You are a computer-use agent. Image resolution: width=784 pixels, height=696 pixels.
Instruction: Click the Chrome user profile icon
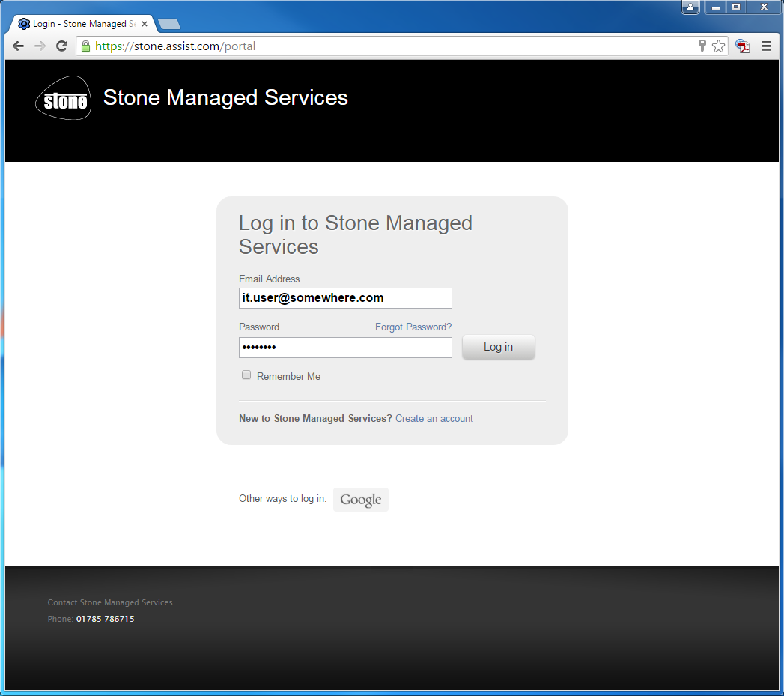point(690,7)
